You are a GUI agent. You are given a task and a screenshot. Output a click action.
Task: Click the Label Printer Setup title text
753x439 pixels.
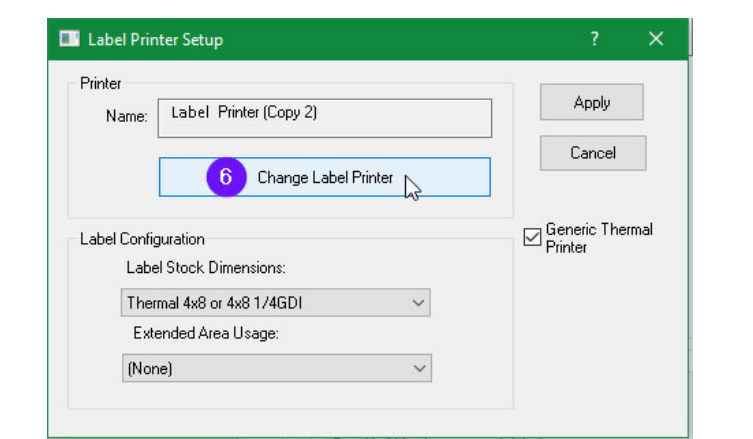(155, 40)
